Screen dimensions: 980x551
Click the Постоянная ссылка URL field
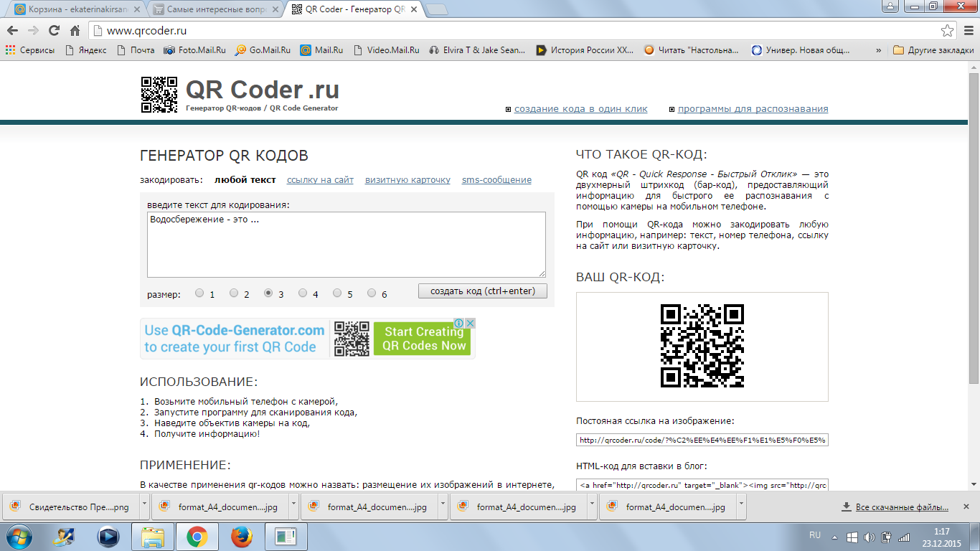[702, 440]
